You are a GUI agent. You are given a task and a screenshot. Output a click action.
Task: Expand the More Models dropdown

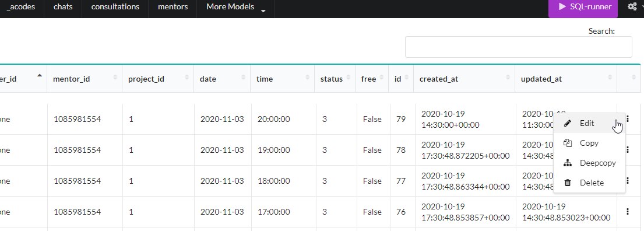[236, 7]
